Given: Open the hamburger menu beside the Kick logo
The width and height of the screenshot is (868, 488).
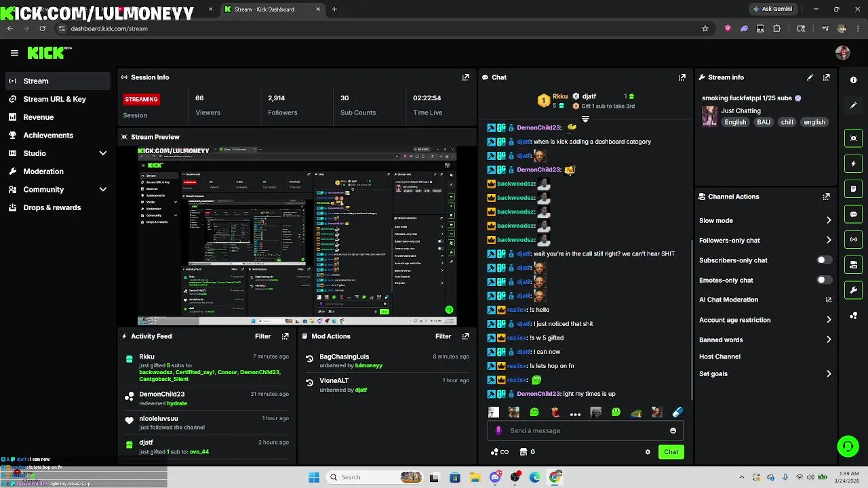Looking at the screenshot, I should point(14,53).
